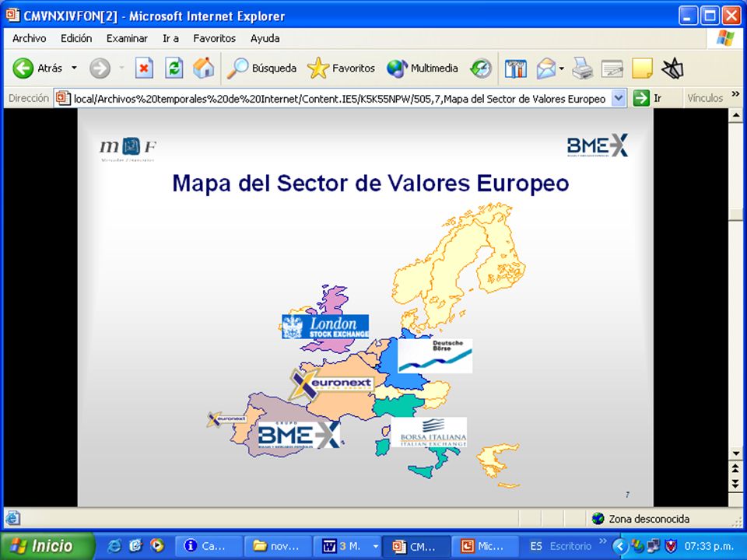Click the slide title Mapa del Sector
This screenshot has height=560, width=747.
370,184
